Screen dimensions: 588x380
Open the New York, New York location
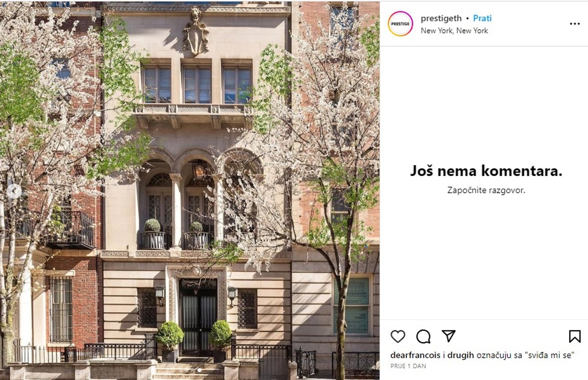coord(454,30)
